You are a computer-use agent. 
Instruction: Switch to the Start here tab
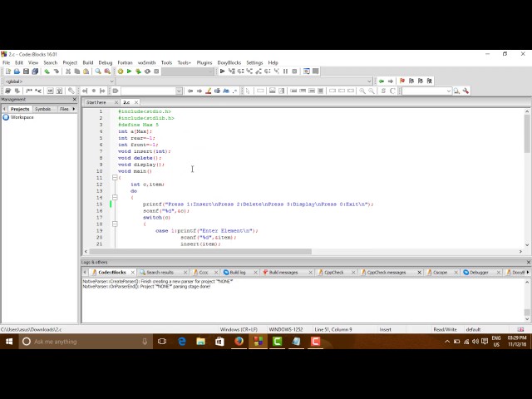coord(96,102)
